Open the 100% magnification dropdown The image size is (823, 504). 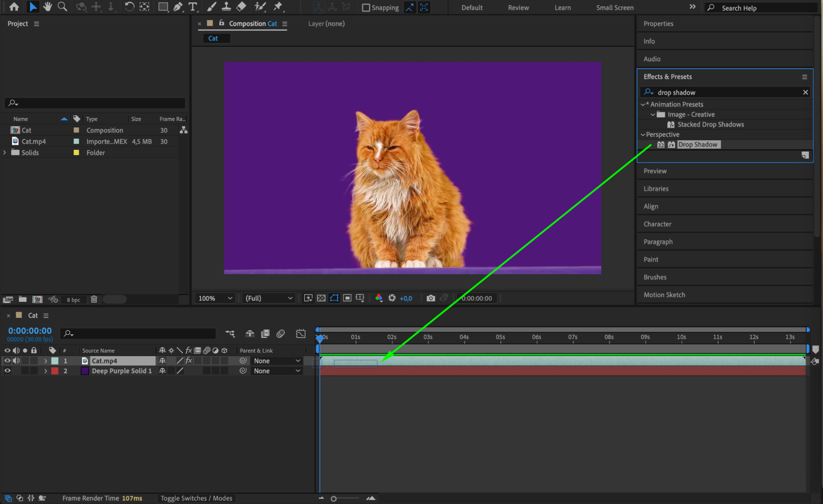215,298
